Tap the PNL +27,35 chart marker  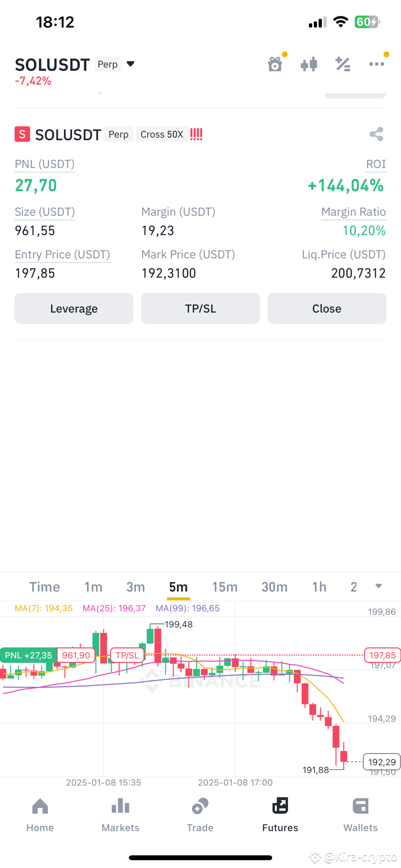29,655
